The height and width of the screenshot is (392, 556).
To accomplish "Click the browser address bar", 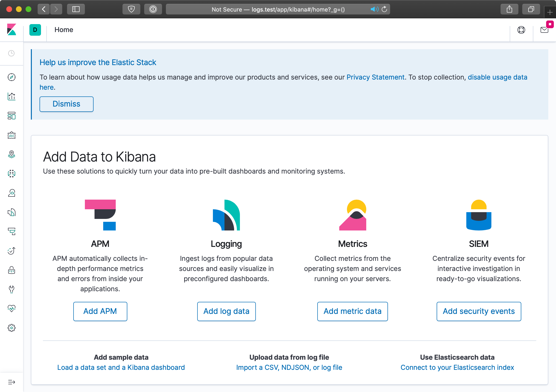I will [x=278, y=9].
